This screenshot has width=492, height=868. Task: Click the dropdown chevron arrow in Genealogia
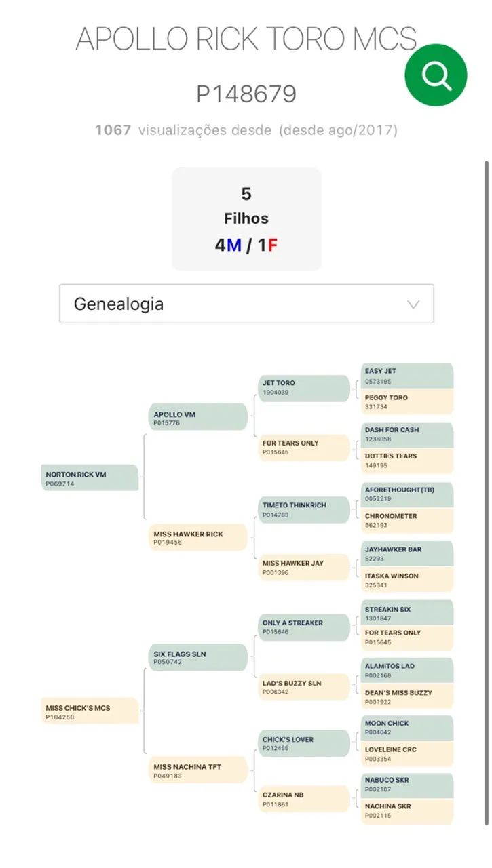pyautogui.click(x=413, y=304)
